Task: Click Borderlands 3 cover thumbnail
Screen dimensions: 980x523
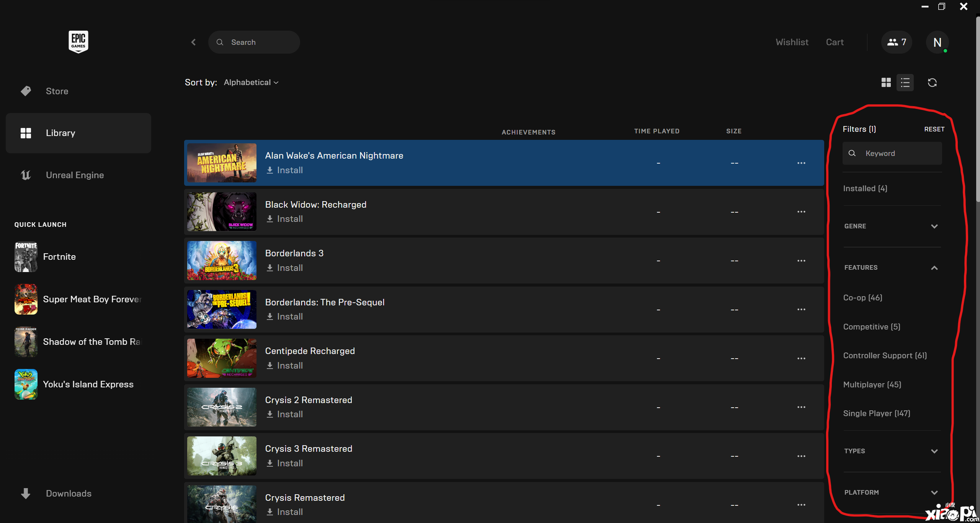Action: click(x=222, y=261)
